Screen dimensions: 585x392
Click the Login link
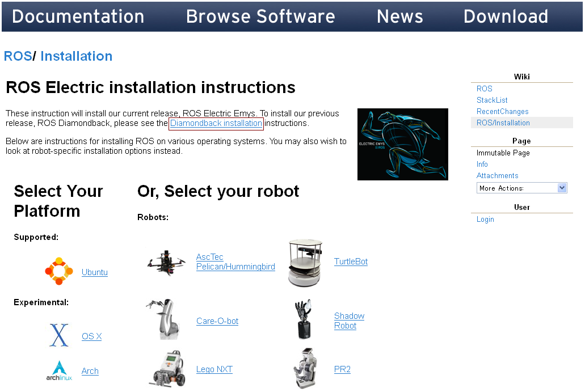click(x=485, y=220)
